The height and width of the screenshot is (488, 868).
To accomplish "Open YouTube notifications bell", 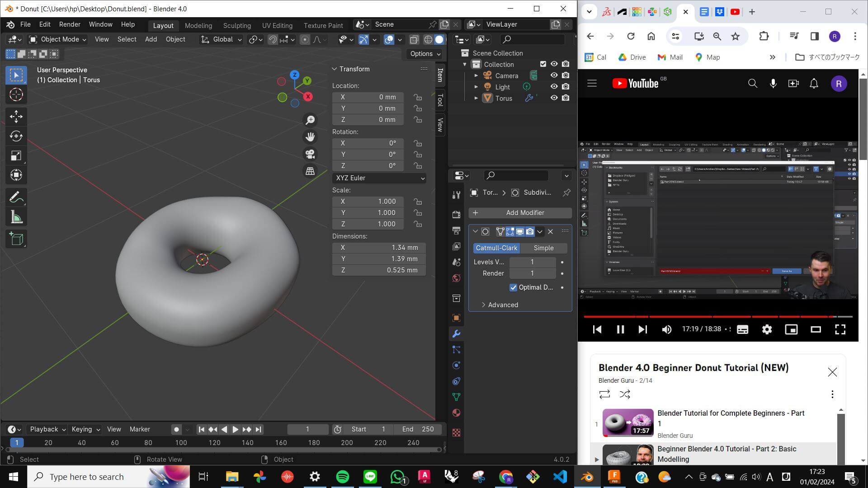I will [814, 84].
